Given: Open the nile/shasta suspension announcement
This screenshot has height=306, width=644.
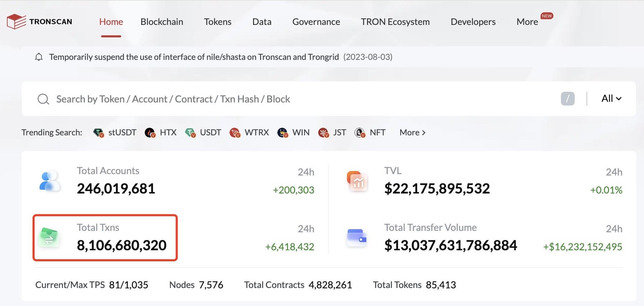Looking at the screenshot, I should [x=194, y=57].
